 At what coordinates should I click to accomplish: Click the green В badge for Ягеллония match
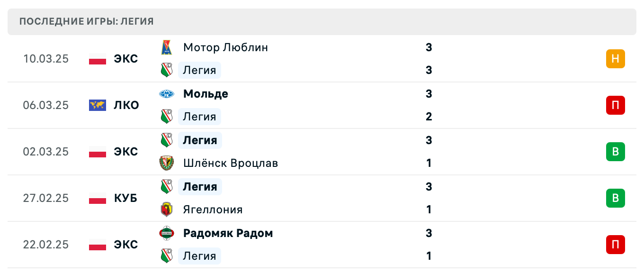pos(615,198)
